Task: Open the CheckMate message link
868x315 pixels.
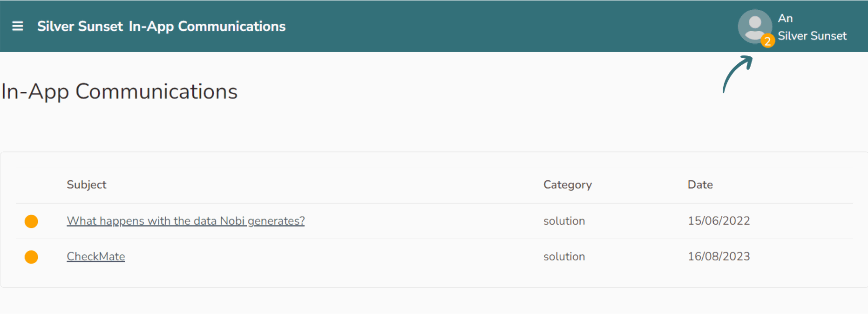Action: 95,256
